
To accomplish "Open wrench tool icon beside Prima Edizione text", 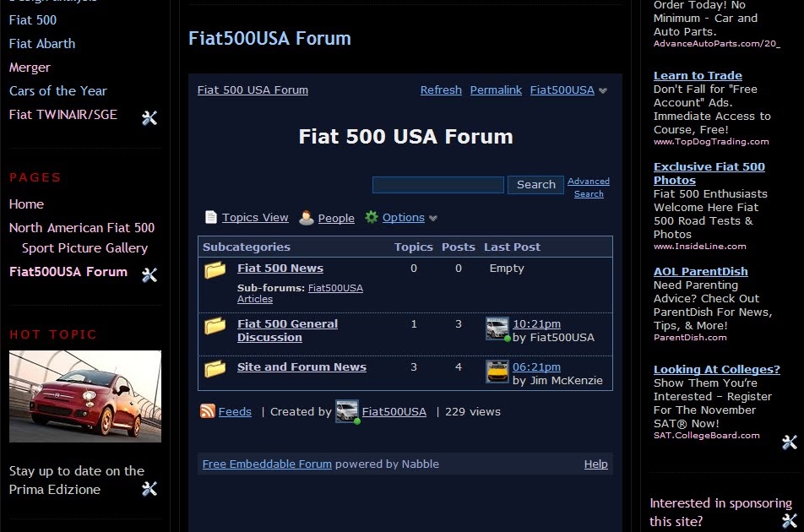I will click(149, 488).
